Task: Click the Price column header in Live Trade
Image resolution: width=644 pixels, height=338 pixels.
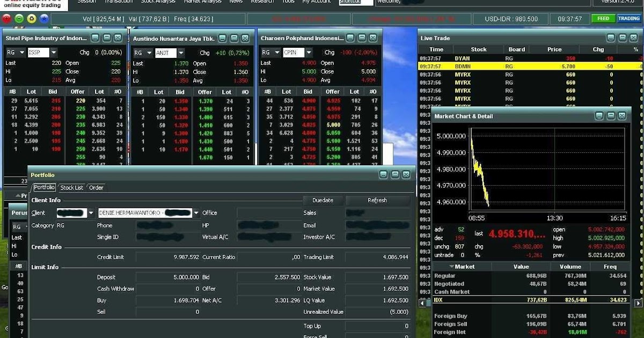Action: [554, 49]
